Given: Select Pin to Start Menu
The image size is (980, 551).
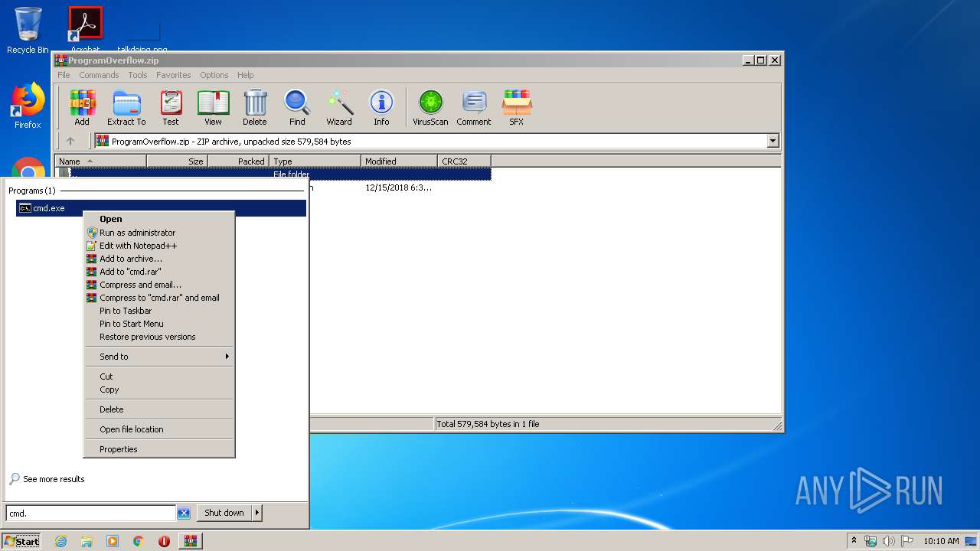Looking at the screenshot, I should tap(159, 324).
